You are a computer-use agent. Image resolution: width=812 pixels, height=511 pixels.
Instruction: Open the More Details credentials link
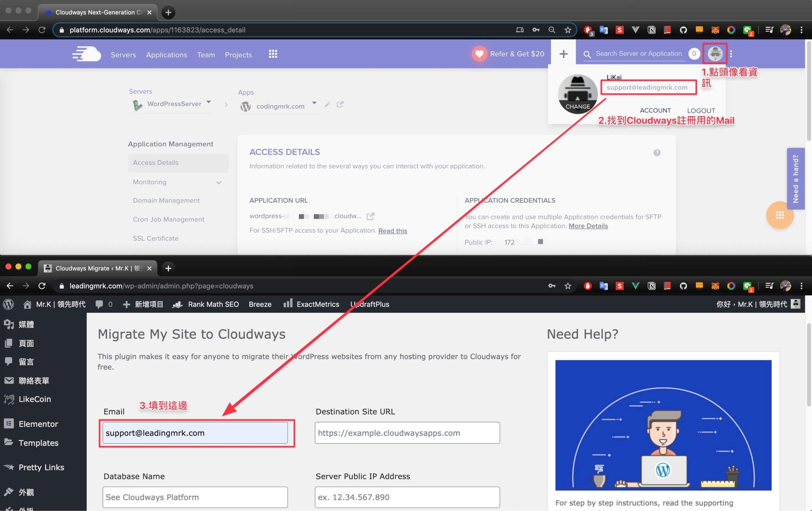pos(588,226)
